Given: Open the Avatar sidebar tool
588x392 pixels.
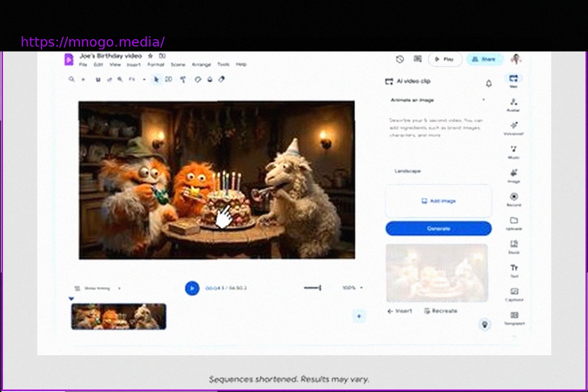Looking at the screenshot, I should coord(513,104).
